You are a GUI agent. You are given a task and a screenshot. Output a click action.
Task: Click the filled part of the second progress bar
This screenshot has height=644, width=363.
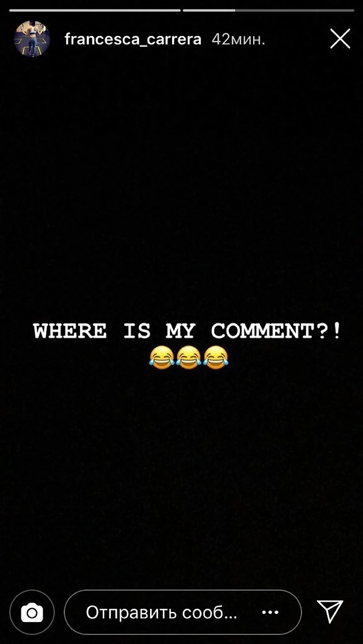(209, 10)
